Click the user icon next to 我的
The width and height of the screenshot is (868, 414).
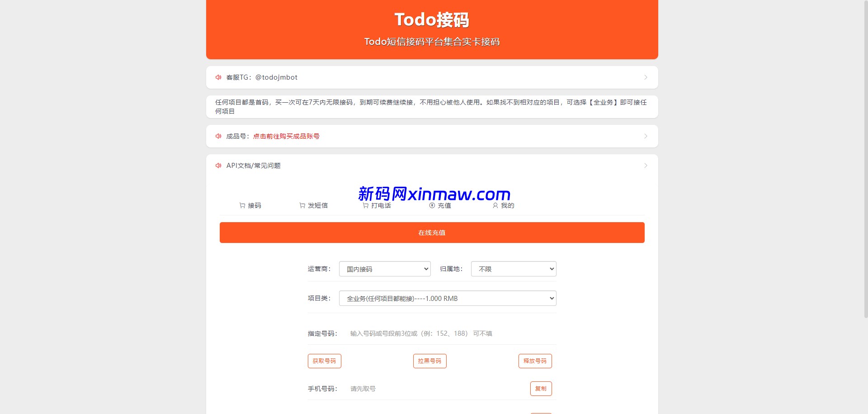(x=495, y=205)
